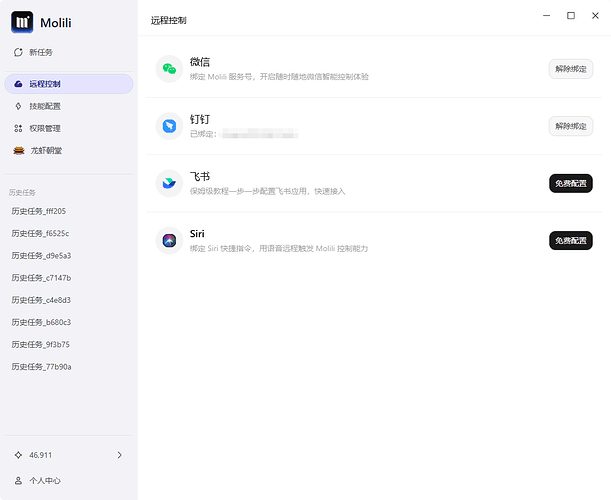This screenshot has height=500, width=611.
Task: Unbind DingTalk with 解除绑定 button
Action: [571, 126]
